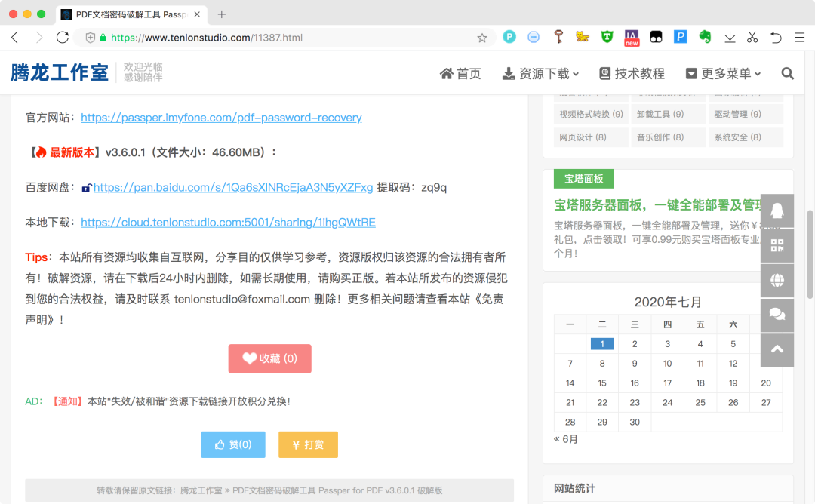Click the 视频格式转换 (9) category tag
Viewport: 815px width, 504px height.
pyautogui.click(x=591, y=114)
